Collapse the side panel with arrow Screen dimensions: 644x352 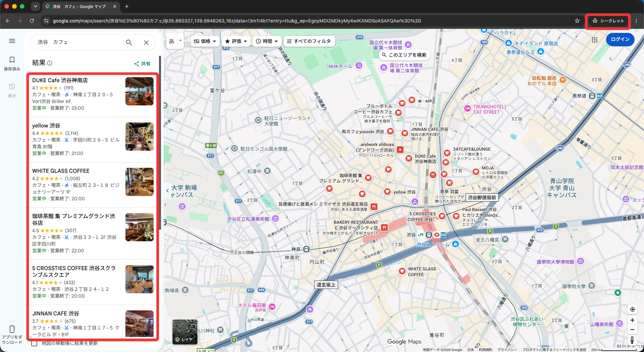pyautogui.click(x=167, y=191)
